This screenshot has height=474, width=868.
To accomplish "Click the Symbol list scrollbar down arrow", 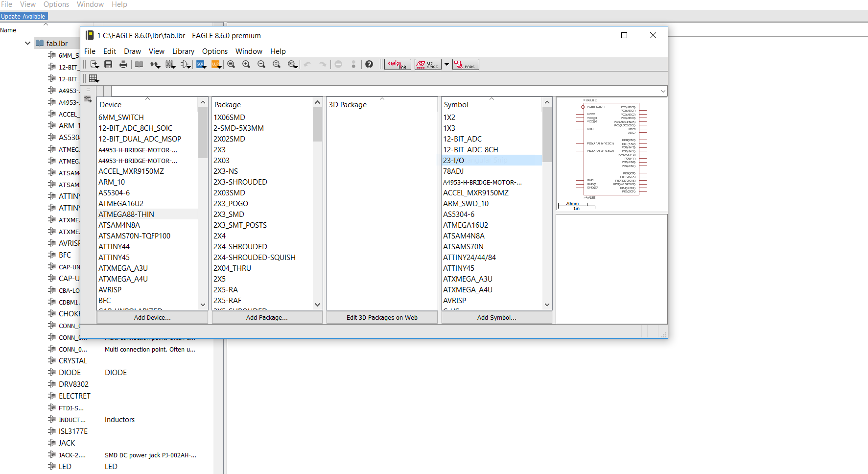I will (x=547, y=305).
